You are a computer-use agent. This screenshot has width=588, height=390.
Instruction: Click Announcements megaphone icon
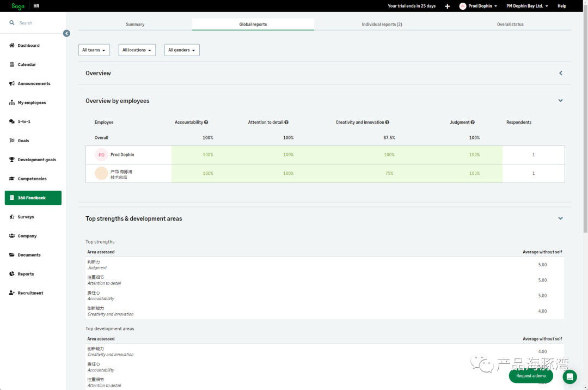(x=11, y=84)
